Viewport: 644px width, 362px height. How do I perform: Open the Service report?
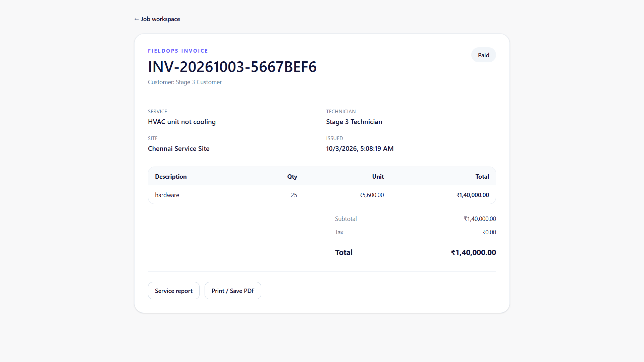pos(174,291)
